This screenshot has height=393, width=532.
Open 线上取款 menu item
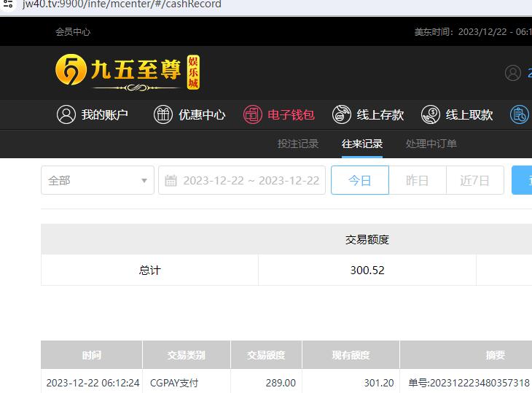(457, 114)
